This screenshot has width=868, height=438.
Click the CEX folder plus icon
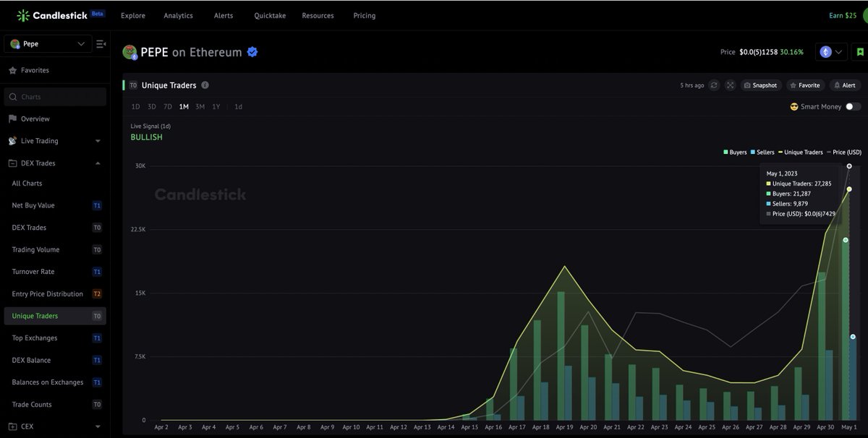(12, 426)
